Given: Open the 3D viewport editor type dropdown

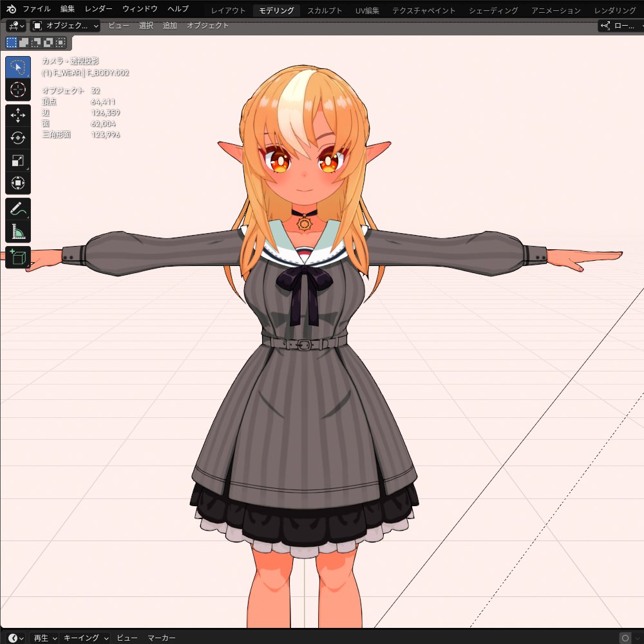Looking at the screenshot, I should 17,26.
